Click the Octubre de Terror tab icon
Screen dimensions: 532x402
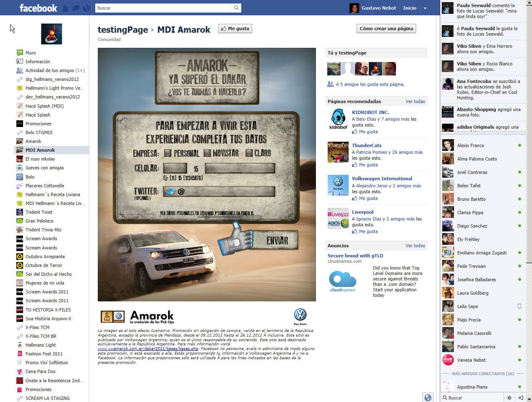tap(20, 265)
